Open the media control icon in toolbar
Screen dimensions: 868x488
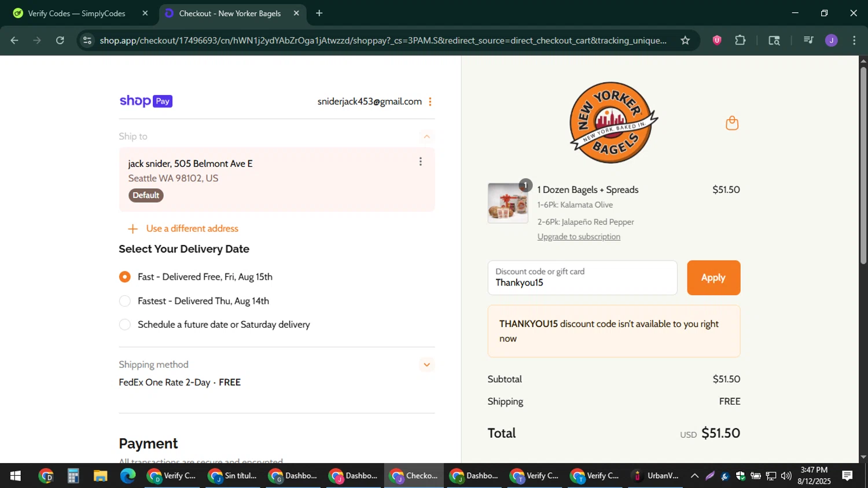pos(808,41)
